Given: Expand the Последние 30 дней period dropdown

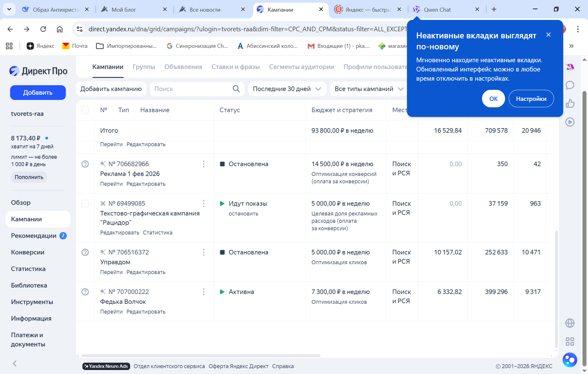Looking at the screenshot, I should 287,89.
